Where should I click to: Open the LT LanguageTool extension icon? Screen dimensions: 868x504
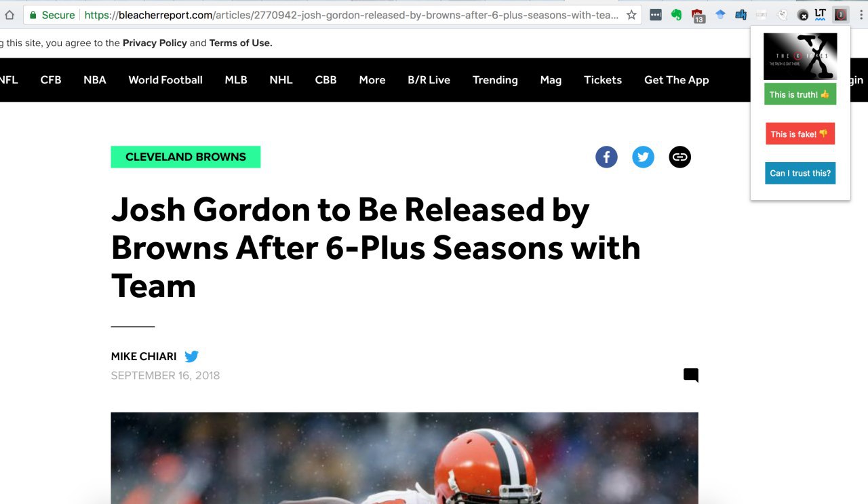(821, 14)
